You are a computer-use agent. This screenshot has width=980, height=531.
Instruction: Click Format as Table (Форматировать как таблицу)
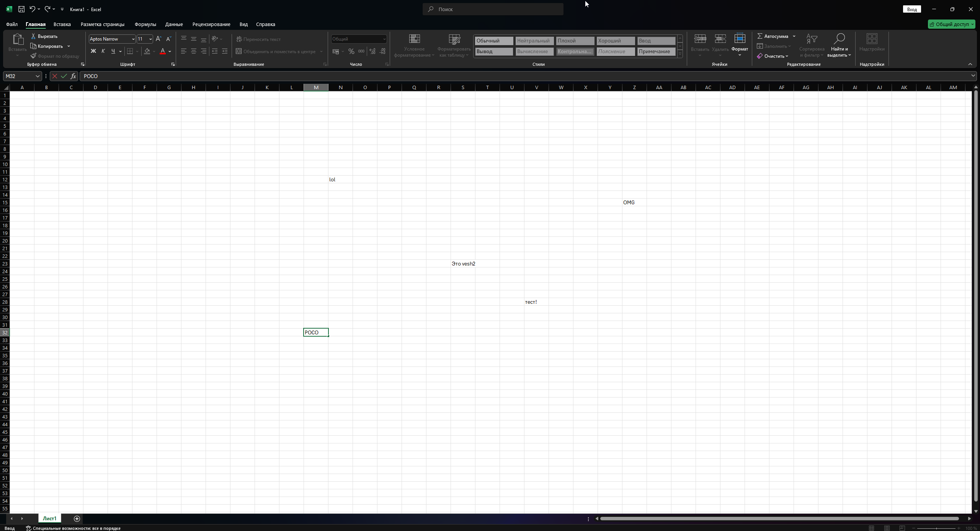coord(454,45)
